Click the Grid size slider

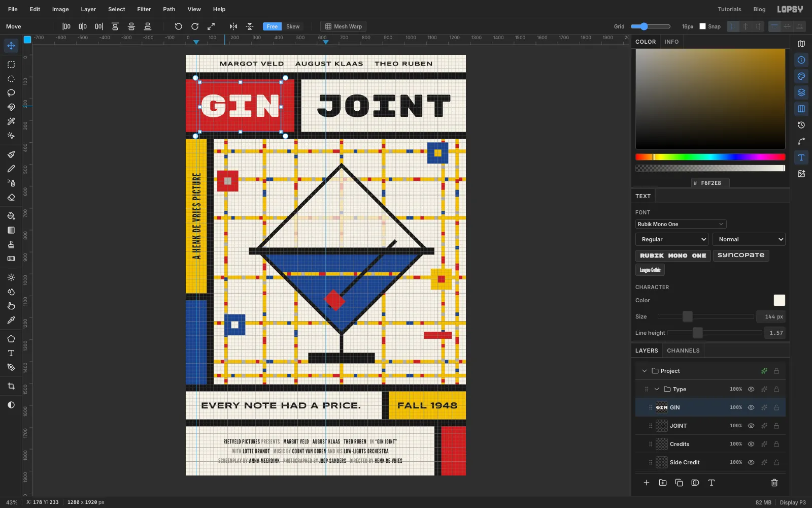point(651,26)
